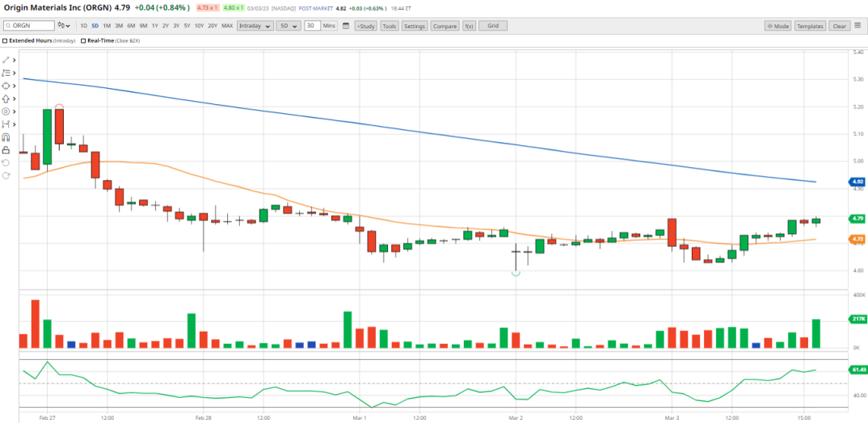
Task: Open the Tools button
Action: [x=390, y=26]
